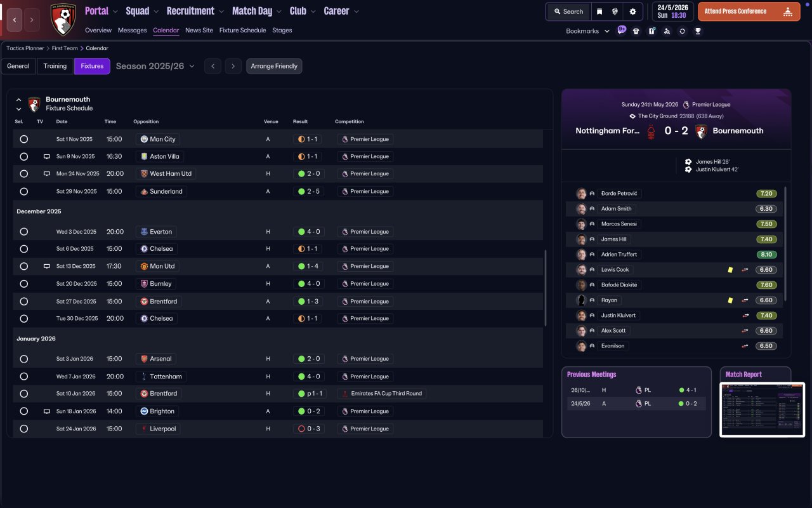
Task: Open the 9+ notifications chat icon
Action: [622, 30]
